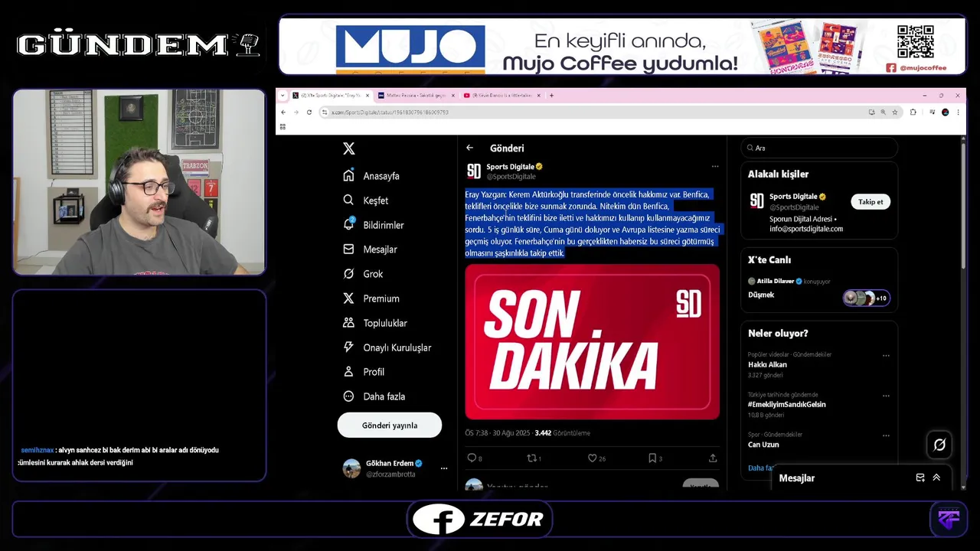Viewport: 980px width, 551px height.
Task: Reload the browser page
Action: click(309, 112)
